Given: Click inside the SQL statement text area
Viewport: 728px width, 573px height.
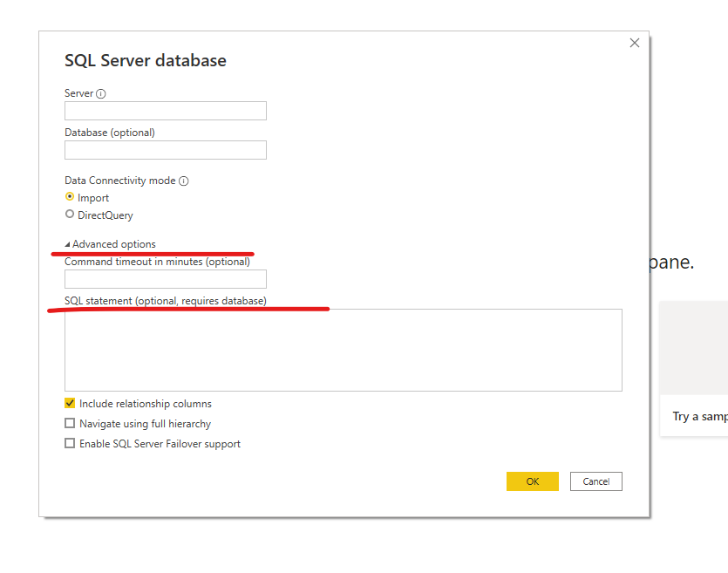Looking at the screenshot, I should click(x=344, y=350).
